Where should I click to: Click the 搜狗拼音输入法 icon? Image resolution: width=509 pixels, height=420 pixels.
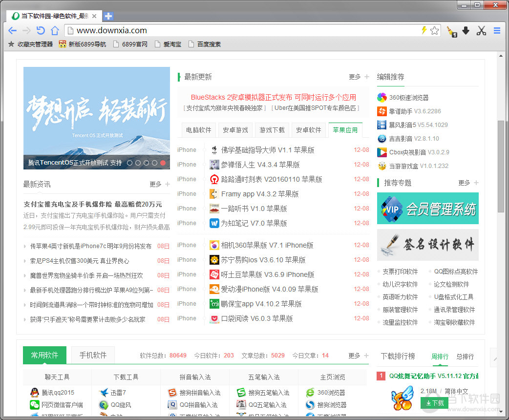(x=172, y=393)
